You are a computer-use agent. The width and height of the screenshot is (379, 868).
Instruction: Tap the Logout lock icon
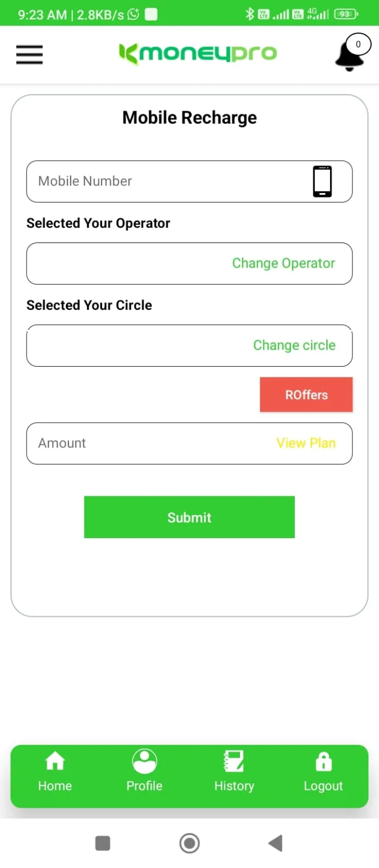[x=323, y=761]
